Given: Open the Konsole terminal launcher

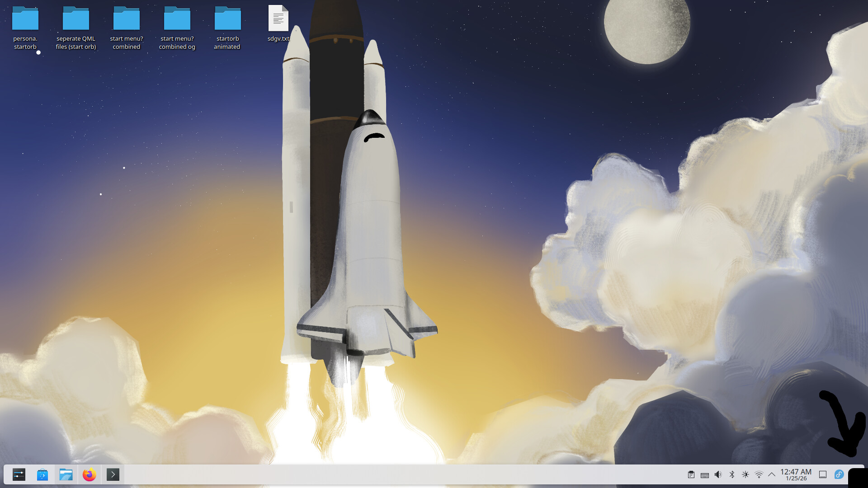Looking at the screenshot, I should (x=113, y=474).
